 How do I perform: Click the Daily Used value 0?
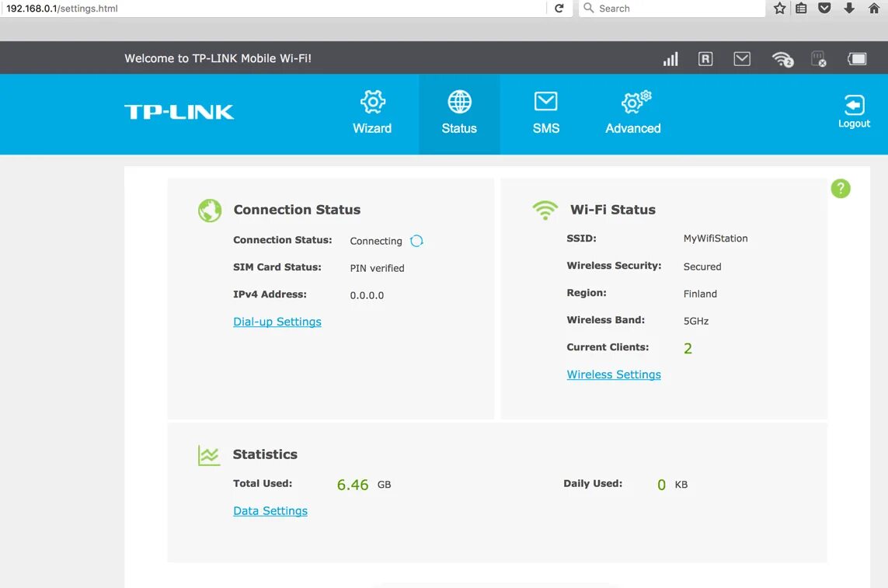point(661,485)
